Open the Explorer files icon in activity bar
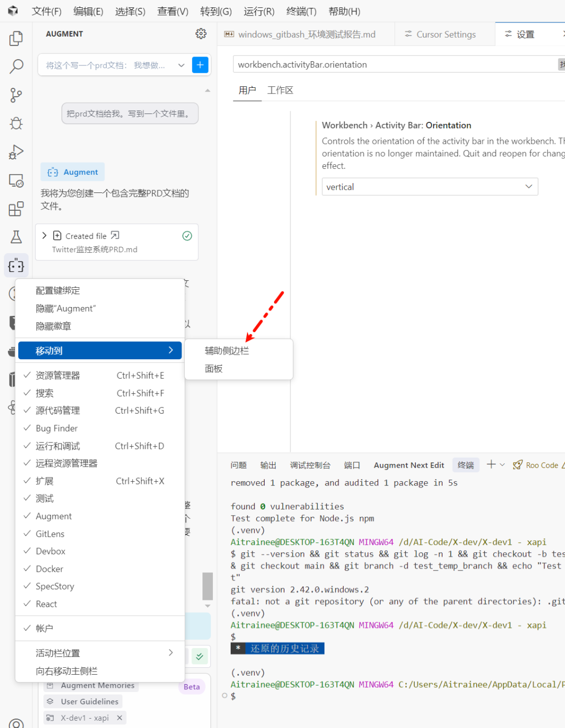Viewport: 565px width, 728px height. click(x=16, y=38)
